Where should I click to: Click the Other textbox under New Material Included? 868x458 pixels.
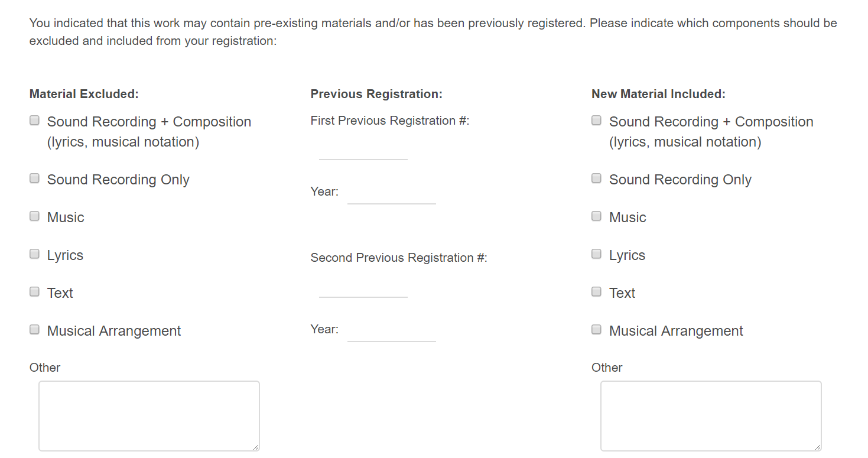coord(711,415)
